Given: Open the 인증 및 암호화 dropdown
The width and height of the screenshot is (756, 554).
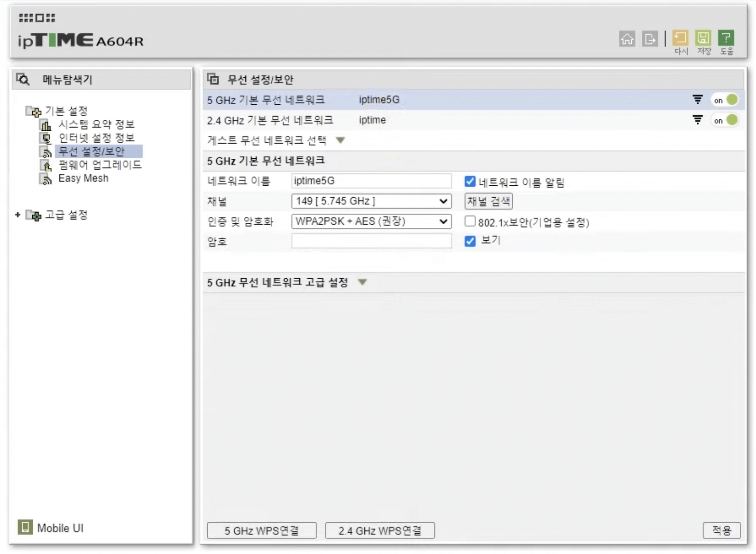Looking at the screenshot, I should pos(371,221).
